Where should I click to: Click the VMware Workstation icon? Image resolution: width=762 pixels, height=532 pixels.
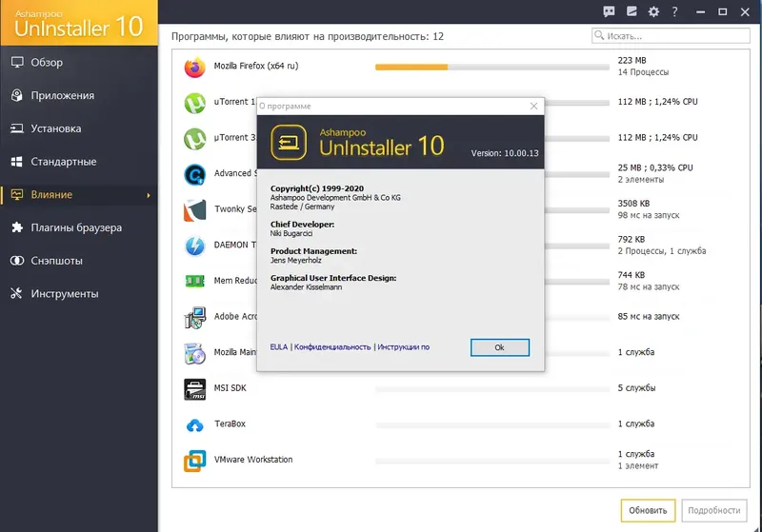coord(195,461)
